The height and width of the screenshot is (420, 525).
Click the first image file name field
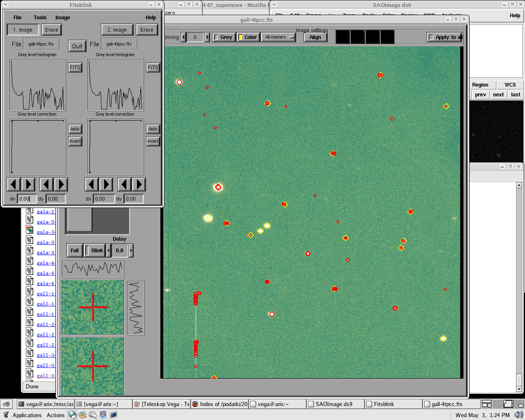pyautogui.click(x=41, y=44)
